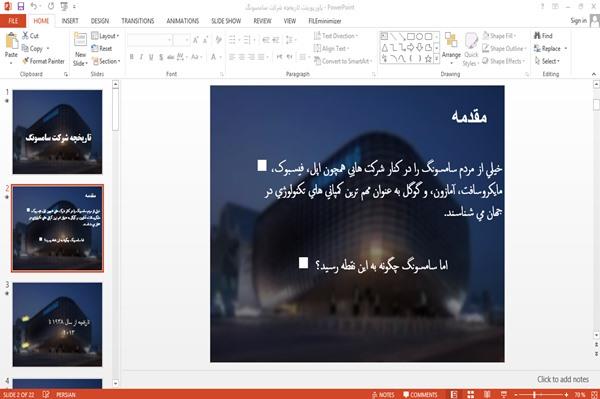Switch to Slide Sorter view icon
600x399 pixels.
(x=471, y=394)
